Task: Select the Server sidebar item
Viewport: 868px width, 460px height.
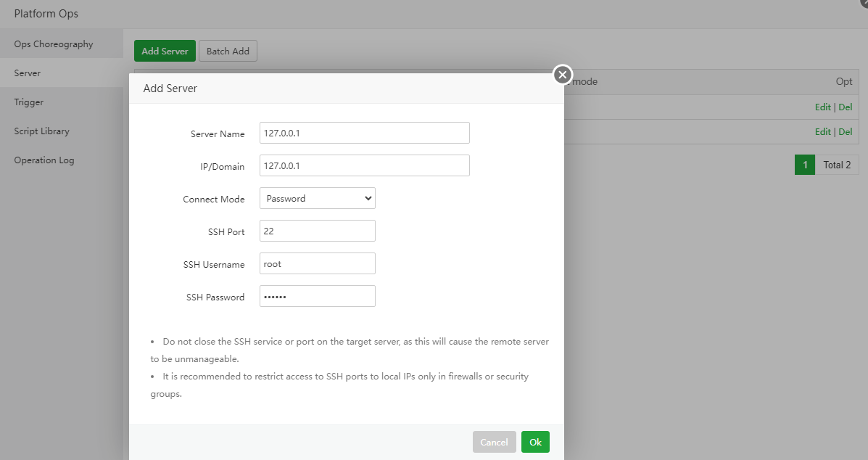Action: (x=28, y=73)
